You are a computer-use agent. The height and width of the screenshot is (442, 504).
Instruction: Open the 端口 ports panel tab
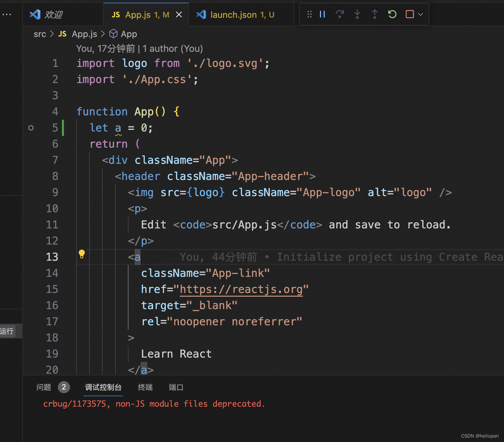(x=176, y=388)
